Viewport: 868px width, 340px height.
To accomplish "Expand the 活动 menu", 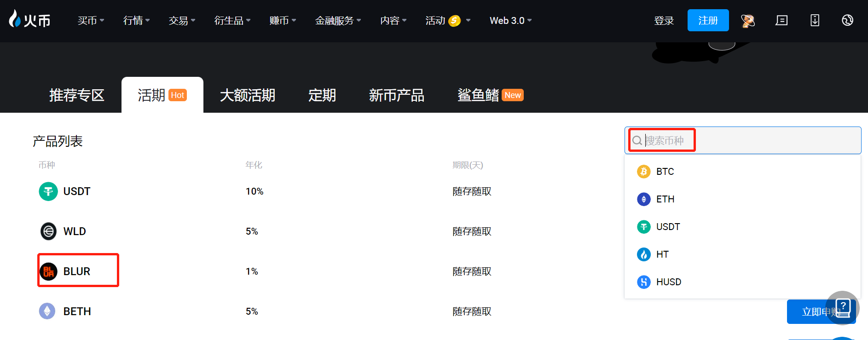I will point(448,21).
